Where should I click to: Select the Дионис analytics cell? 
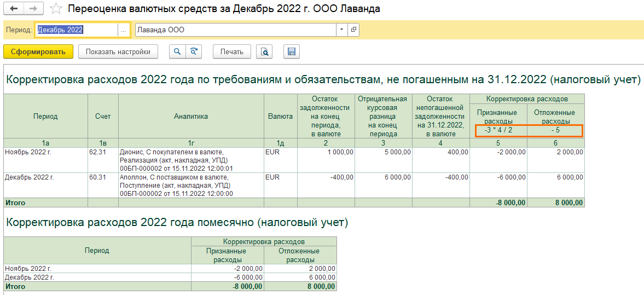pos(191,159)
